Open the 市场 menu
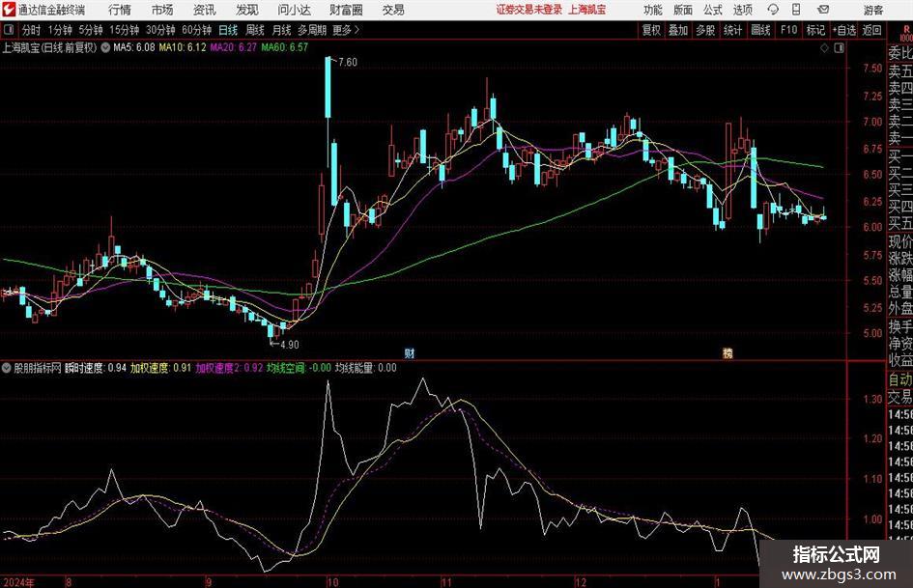The width and height of the screenshot is (913, 588). point(162,10)
